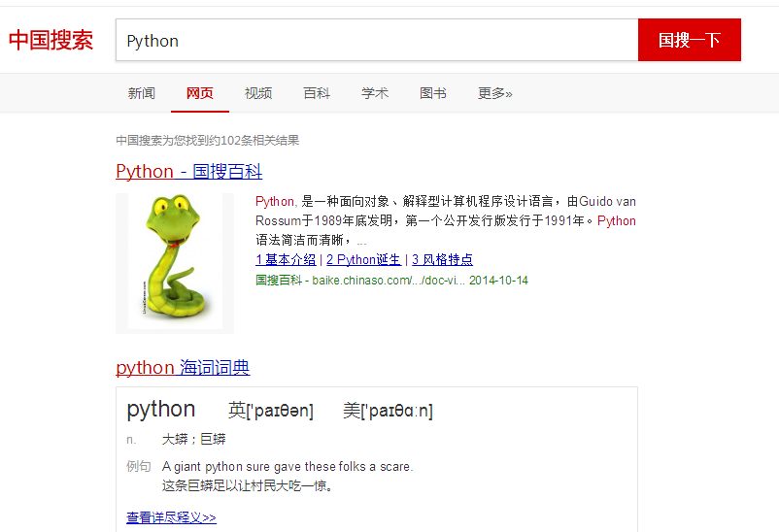Click the dictionary headword python
The width and height of the screenshot is (779, 532).
pyautogui.click(x=161, y=410)
